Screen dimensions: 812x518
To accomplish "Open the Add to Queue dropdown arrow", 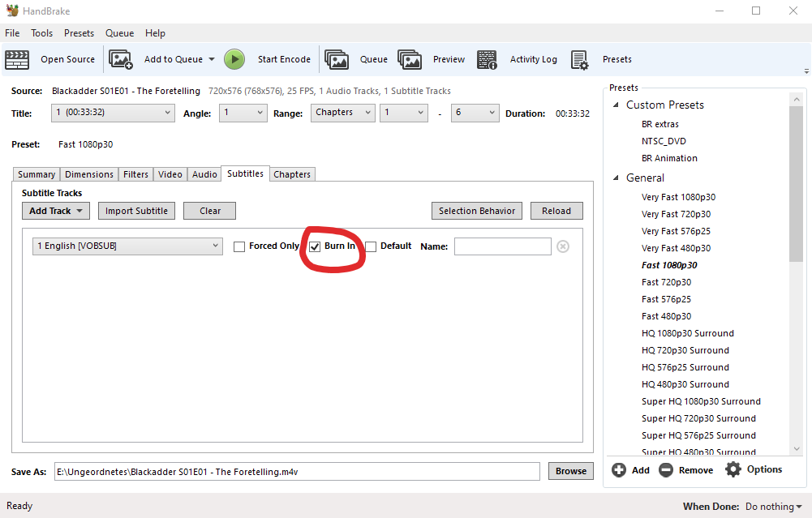I will pyautogui.click(x=211, y=59).
